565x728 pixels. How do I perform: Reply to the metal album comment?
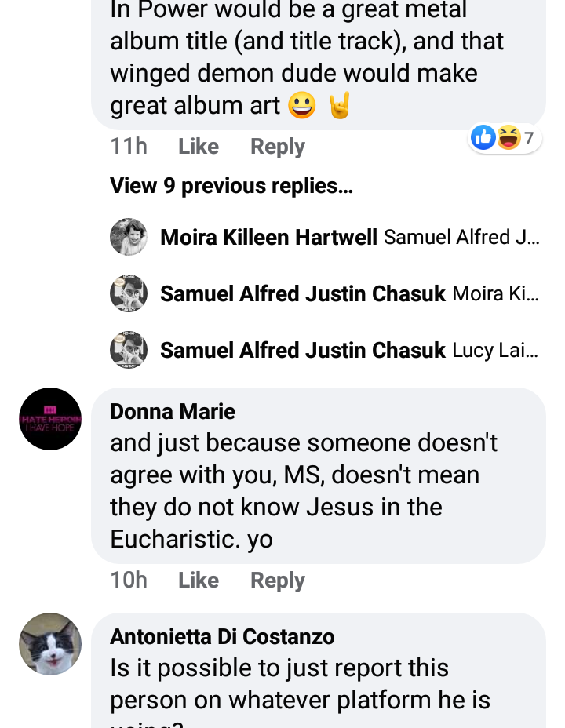point(278,147)
